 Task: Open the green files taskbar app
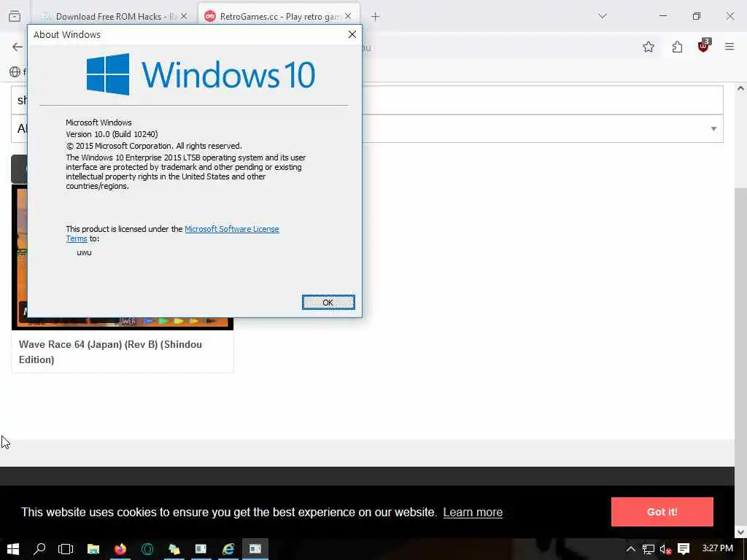tap(174, 549)
